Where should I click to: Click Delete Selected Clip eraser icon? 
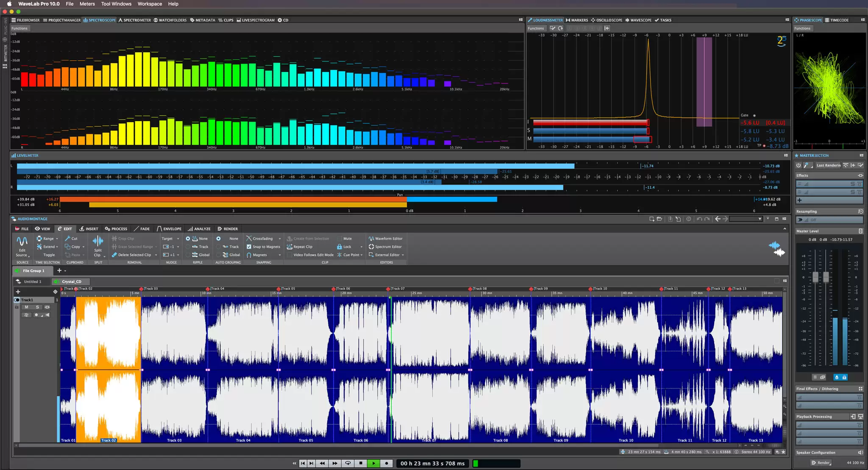(x=114, y=255)
